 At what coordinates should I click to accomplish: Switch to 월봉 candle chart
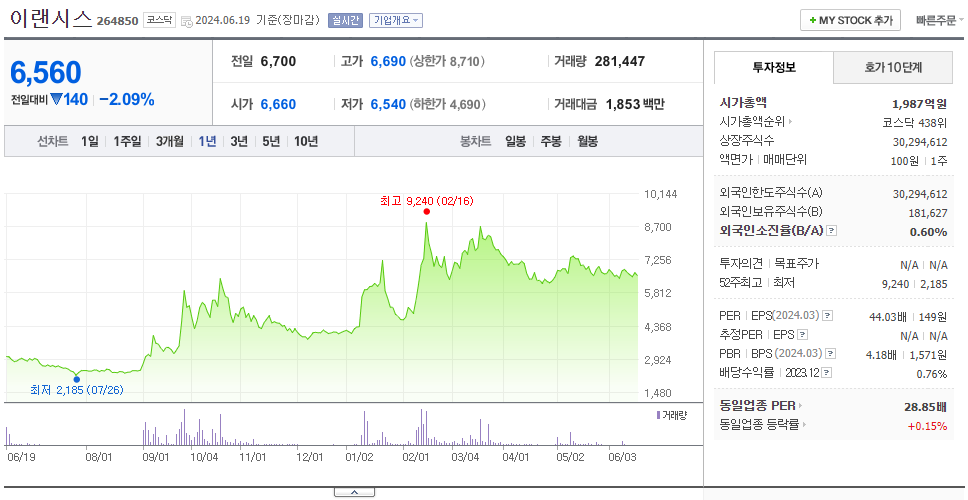[x=587, y=141]
